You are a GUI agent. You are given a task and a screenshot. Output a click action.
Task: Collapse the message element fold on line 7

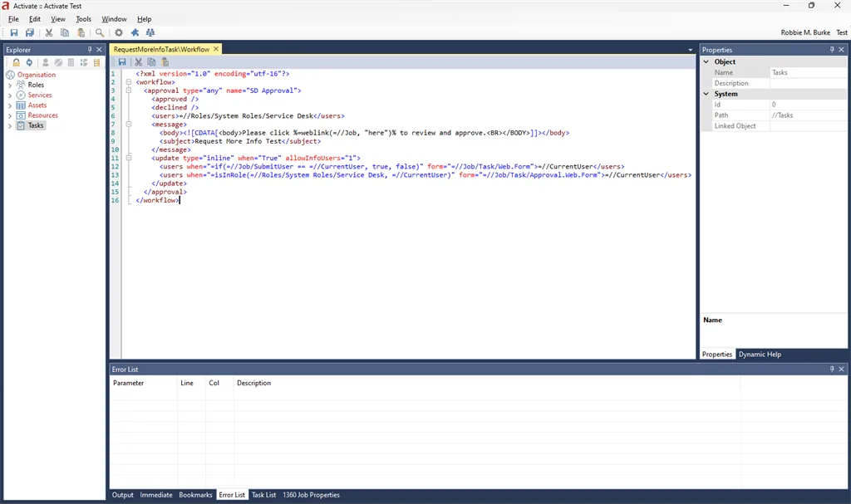129,125
